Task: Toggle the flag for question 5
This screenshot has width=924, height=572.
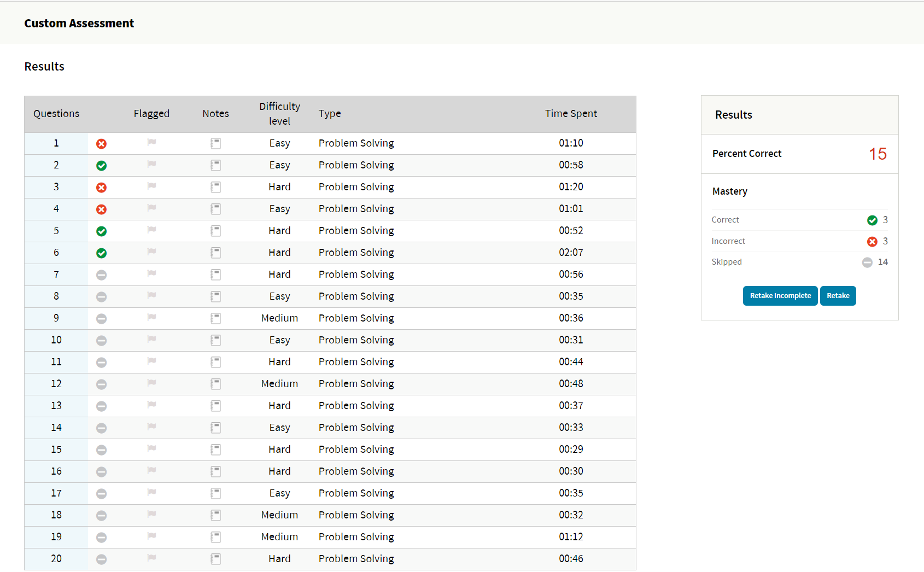Action: pos(151,230)
